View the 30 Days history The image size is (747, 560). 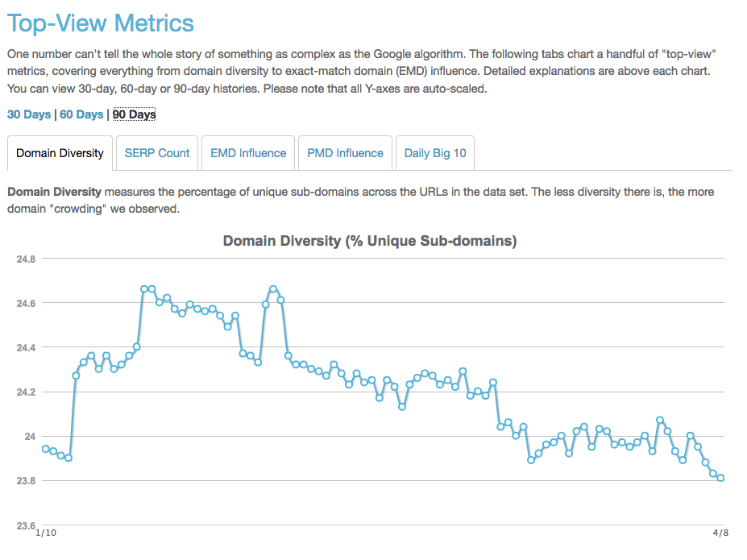29,114
